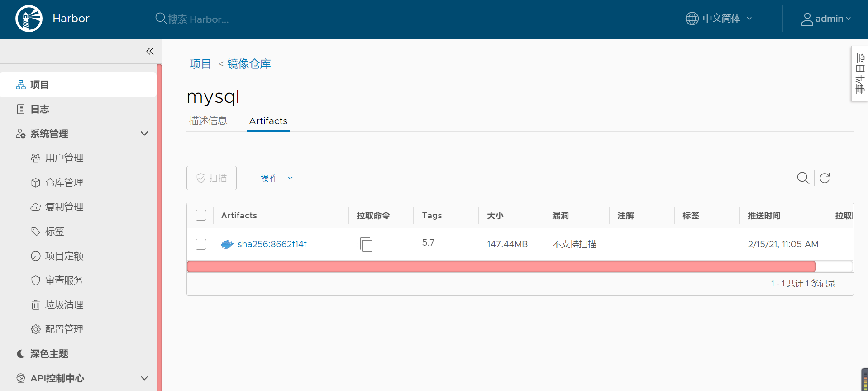Click the 垃圾清理 trash icon
The image size is (868, 391).
(x=36, y=305)
